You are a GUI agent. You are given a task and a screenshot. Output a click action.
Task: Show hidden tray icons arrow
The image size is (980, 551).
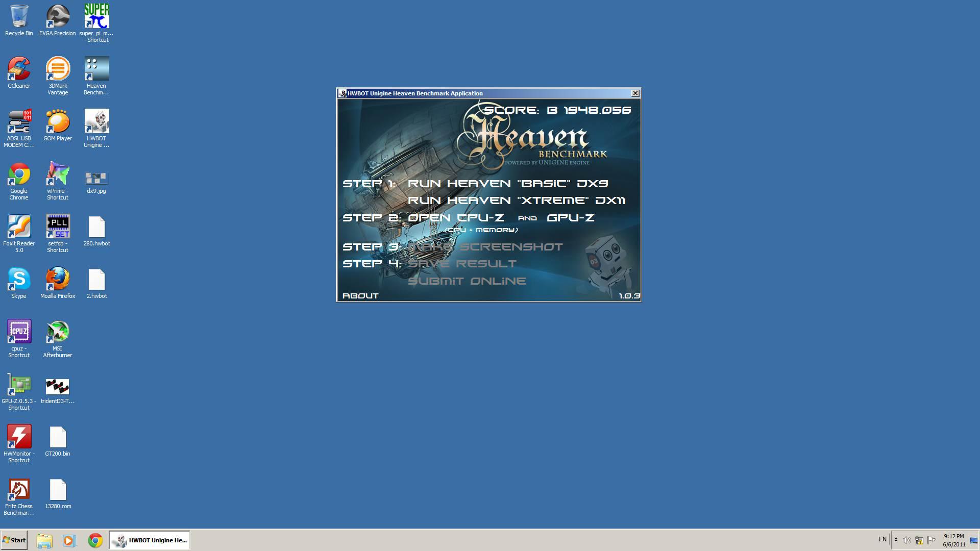(x=896, y=540)
